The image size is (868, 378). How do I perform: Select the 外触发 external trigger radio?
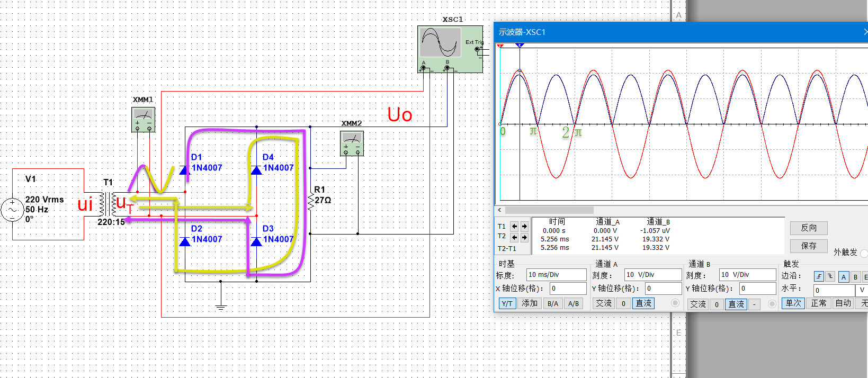click(864, 253)
